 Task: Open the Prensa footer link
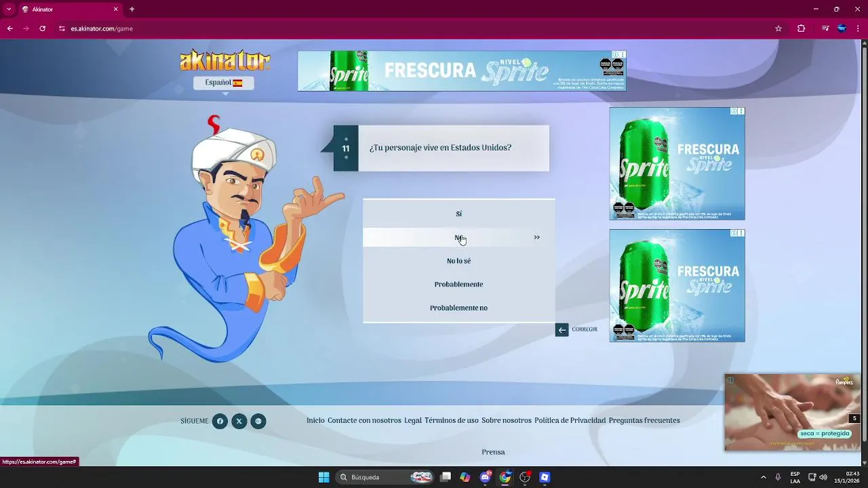tap(493, 452)
